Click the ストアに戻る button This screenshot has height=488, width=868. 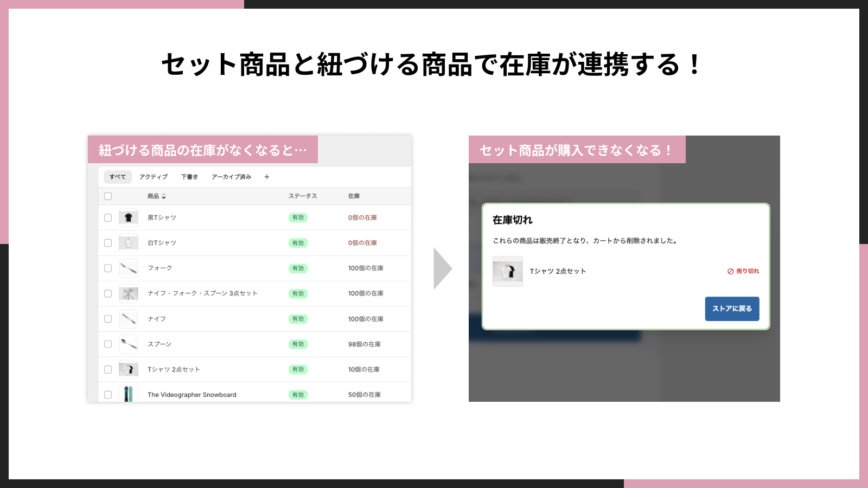732,309
